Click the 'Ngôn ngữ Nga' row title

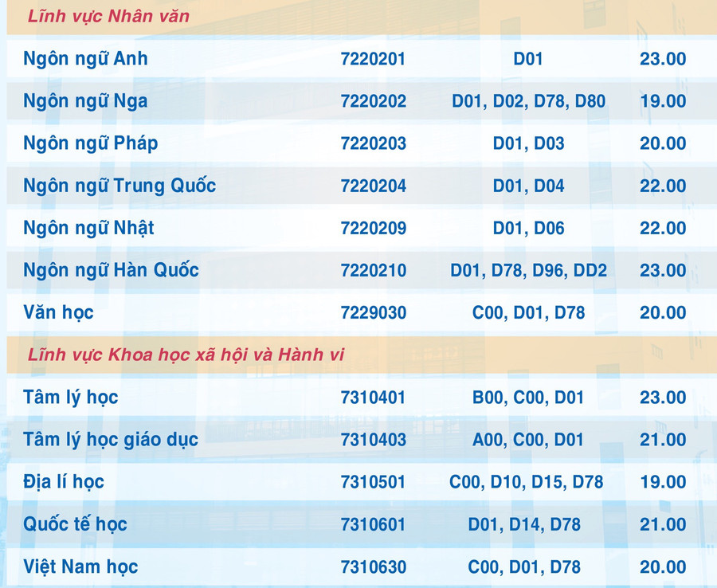point(85,101)
